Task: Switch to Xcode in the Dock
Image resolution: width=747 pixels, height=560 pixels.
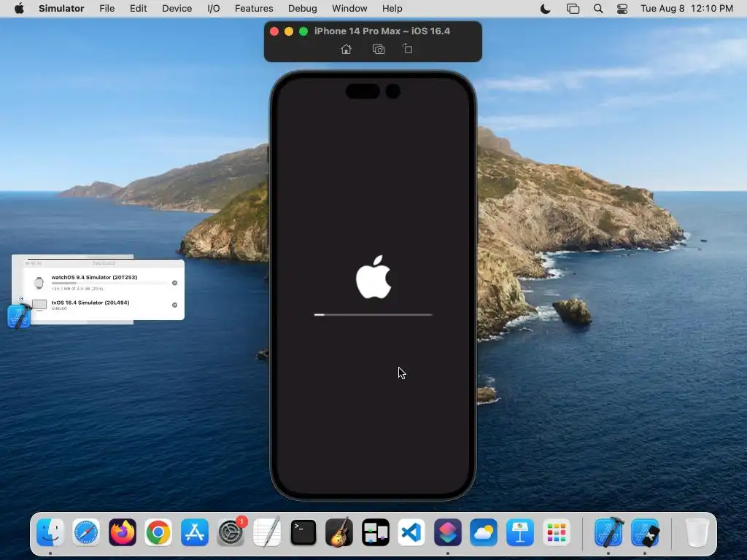Action: pos(609,532)
